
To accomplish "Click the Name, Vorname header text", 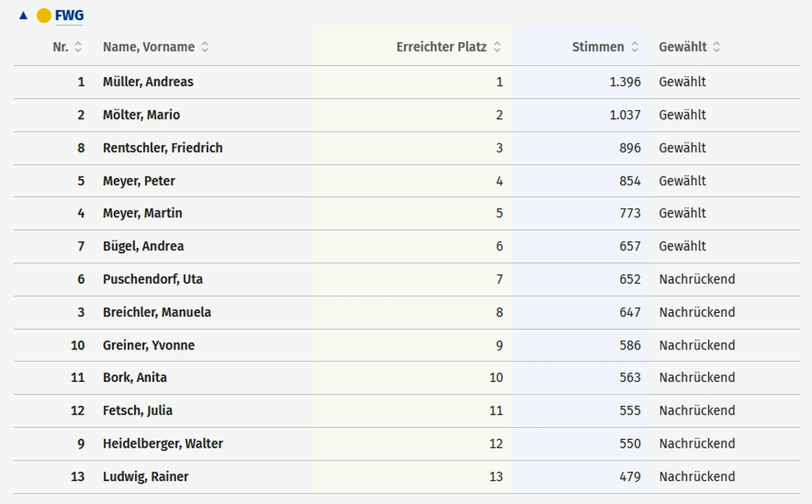I will 148,47.
